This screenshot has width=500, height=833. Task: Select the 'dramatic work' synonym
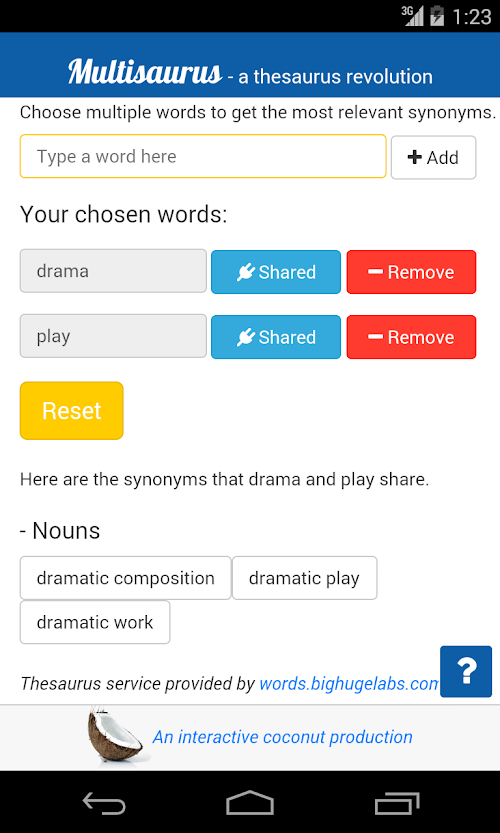click(95, 622)
